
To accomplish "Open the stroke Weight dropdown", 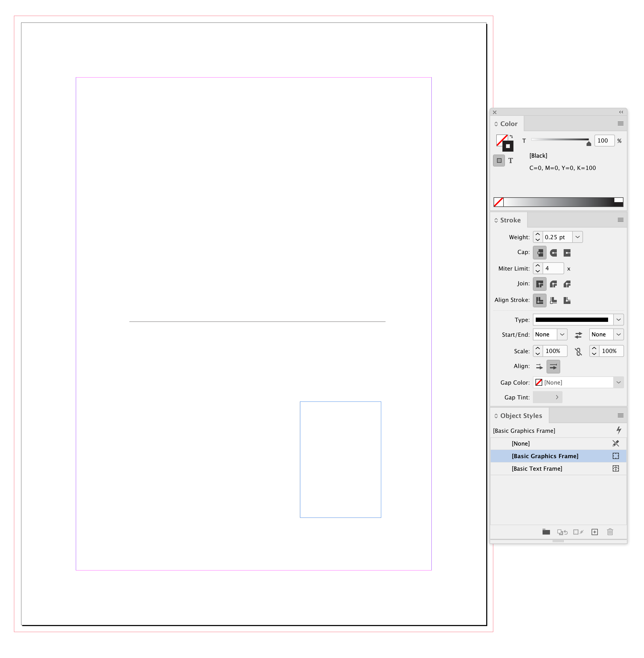I will [x=577, y=237].
